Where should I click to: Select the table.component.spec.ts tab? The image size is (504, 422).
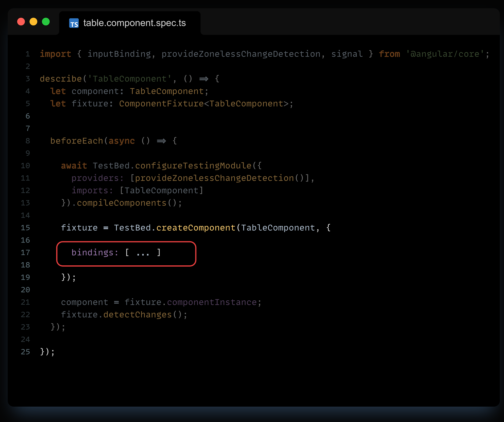(134, 23)
